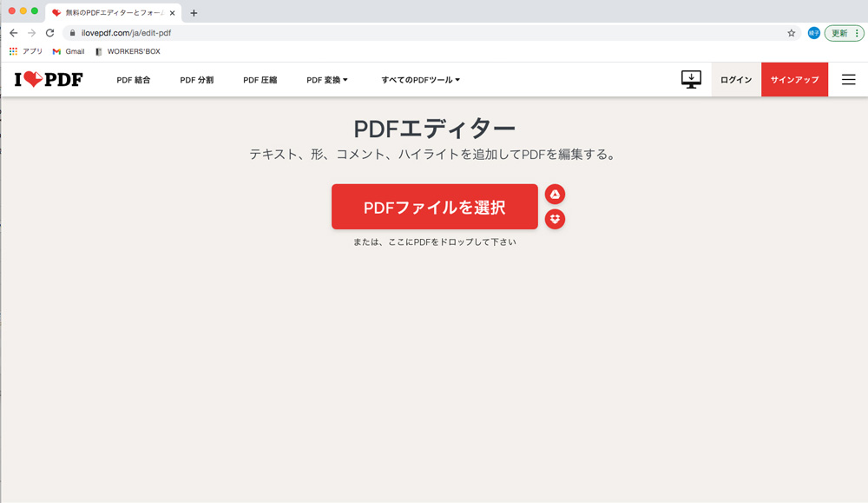The image size is (868, 503).
Task: Open the Gmail bookmark
Action: pyautogui.click(x=69, y=51)
